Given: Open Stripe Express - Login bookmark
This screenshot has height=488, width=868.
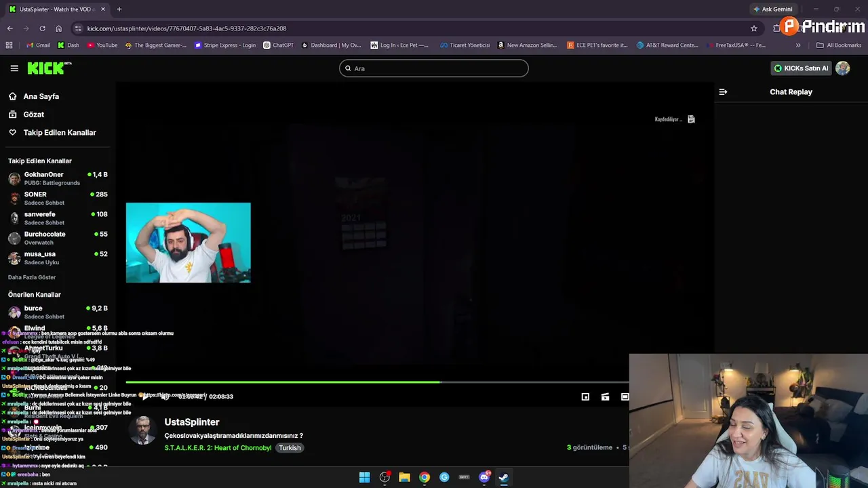Looking at the screenshot, I should [225, 45].
